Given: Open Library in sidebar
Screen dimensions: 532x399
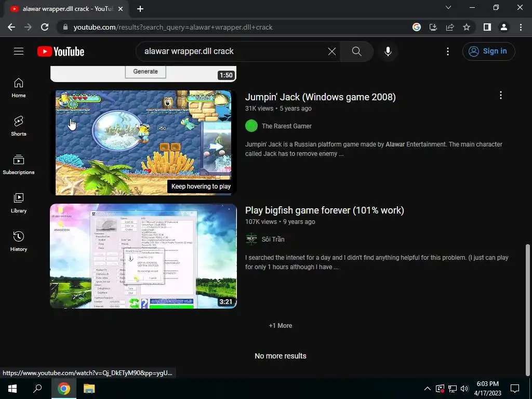Looking at the screenshot, I should [x=19, y=203].
